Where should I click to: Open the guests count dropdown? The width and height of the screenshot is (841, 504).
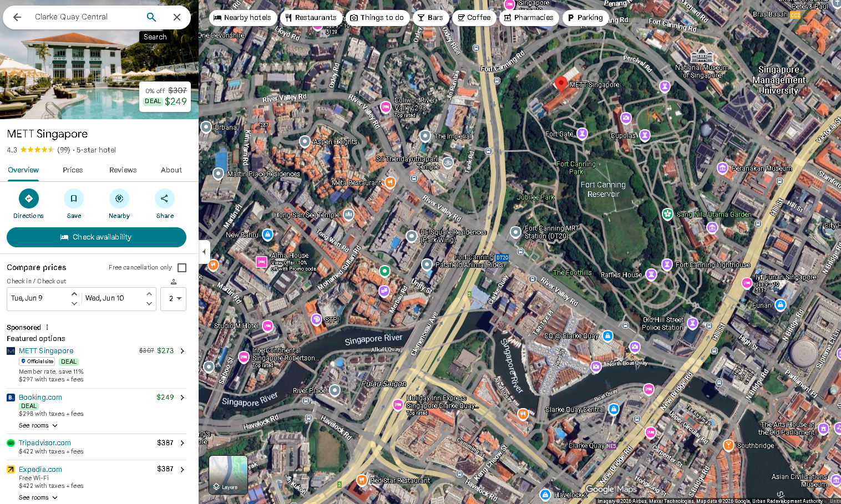pos(174,299)
